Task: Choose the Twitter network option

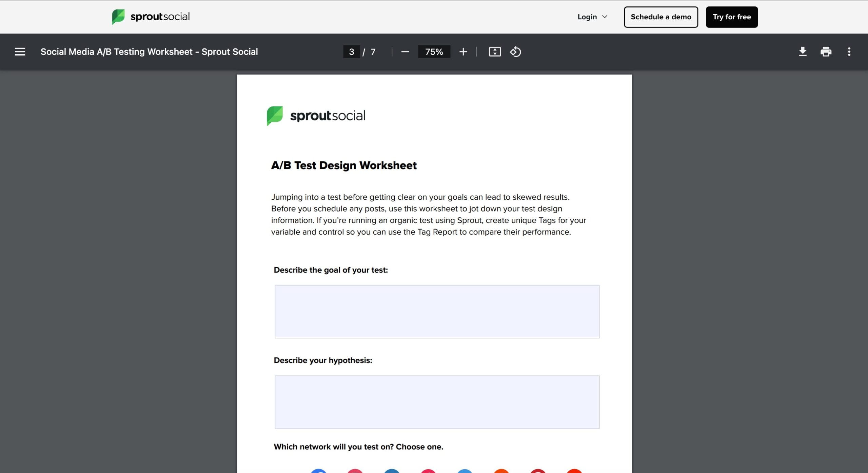Action: (465, 471)
